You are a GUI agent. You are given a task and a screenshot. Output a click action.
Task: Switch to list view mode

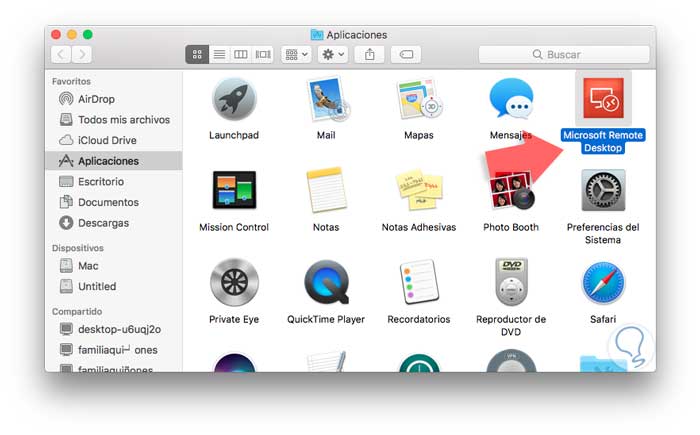[x=219, y=54]
